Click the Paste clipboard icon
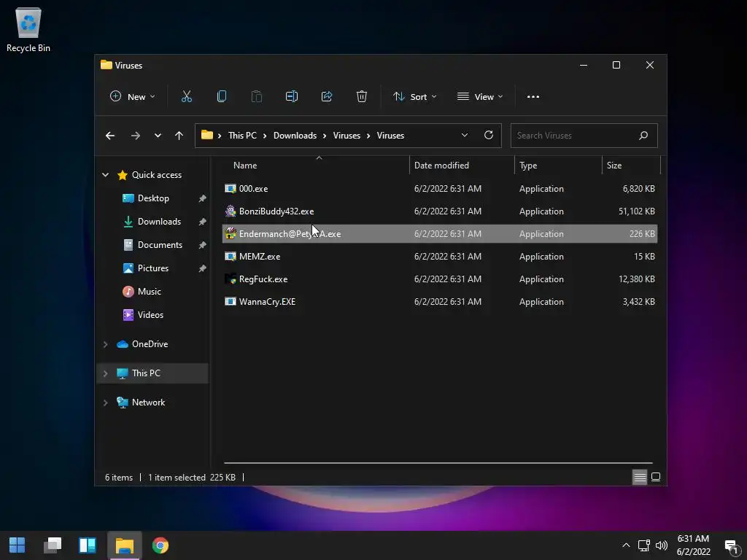 coord(256,97)
